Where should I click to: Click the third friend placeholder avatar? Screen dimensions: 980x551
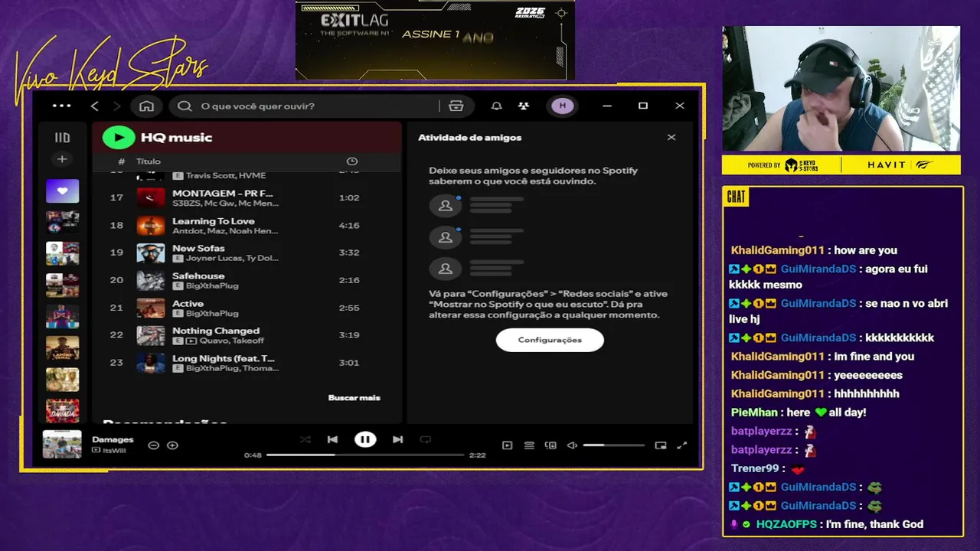click(x=445, y=269)
